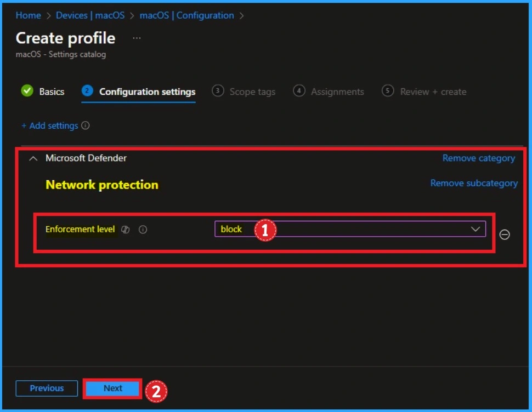
Task: Open the Devices | macOS breadcrumb
Action: [x=90, y=15]
